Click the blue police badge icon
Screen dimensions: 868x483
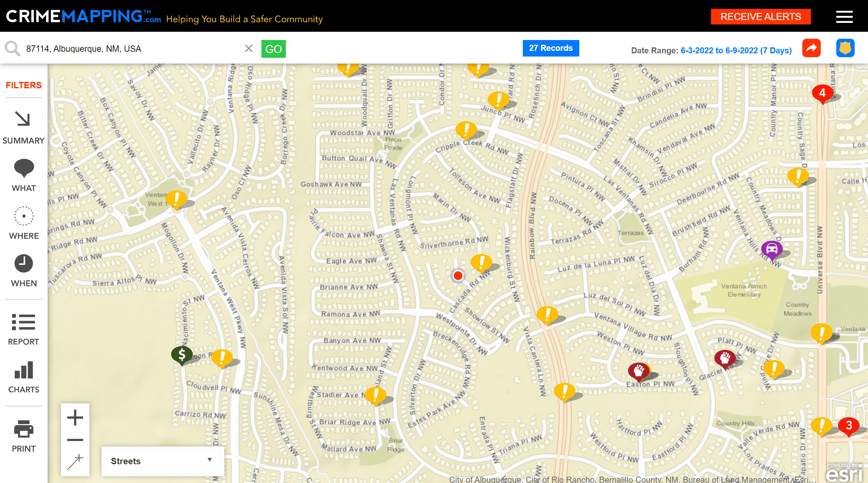[x=845, y=48]
